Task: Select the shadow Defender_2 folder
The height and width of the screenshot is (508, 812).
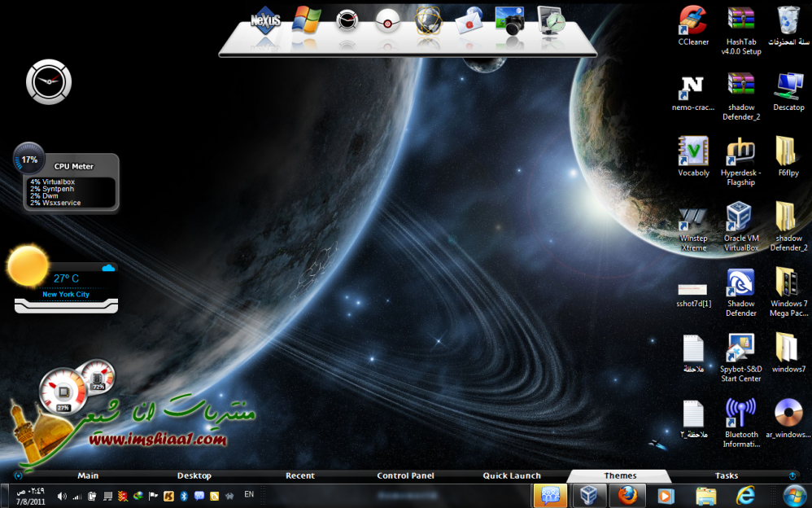Action: click(788, 227)
